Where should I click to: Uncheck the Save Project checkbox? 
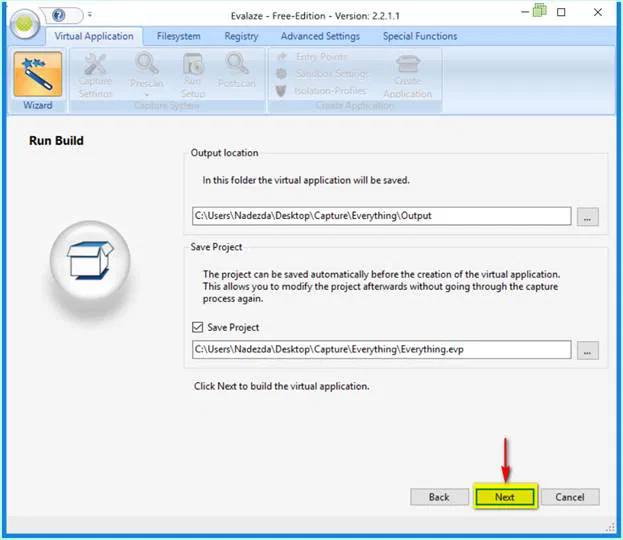coord(197,327)
